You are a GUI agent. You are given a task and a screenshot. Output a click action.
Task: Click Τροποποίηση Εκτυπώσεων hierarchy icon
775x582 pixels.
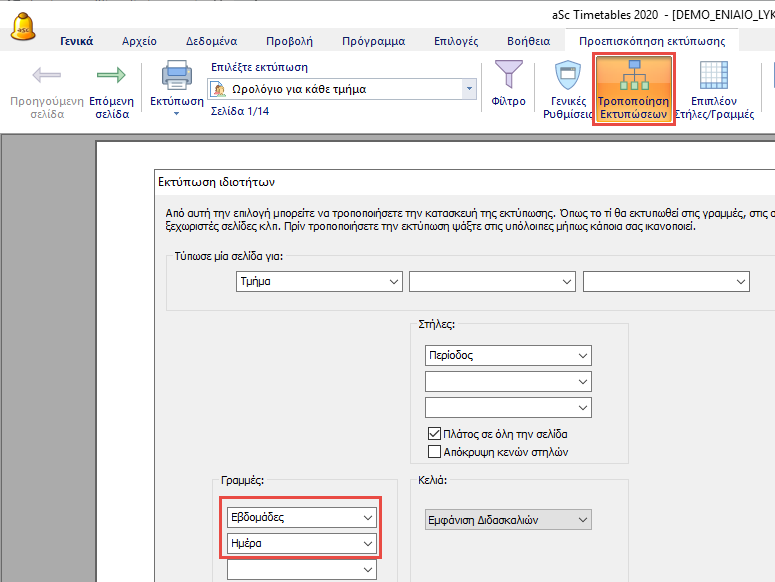pos(633,76)
